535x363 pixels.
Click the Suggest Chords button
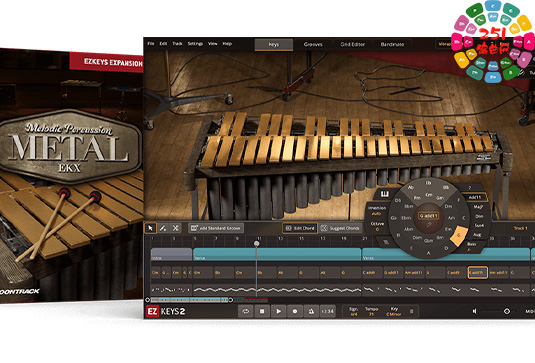point(341,228)
